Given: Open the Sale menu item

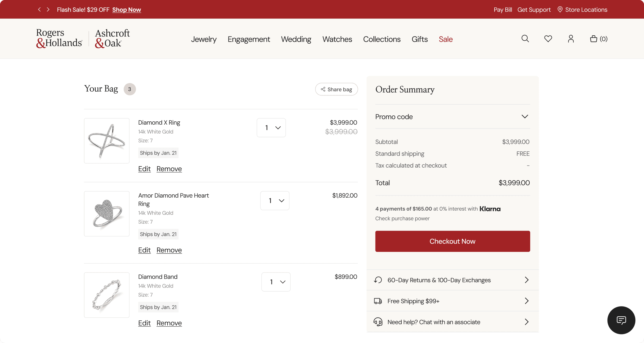Looking at the screenshot, I should coord(446,39).
